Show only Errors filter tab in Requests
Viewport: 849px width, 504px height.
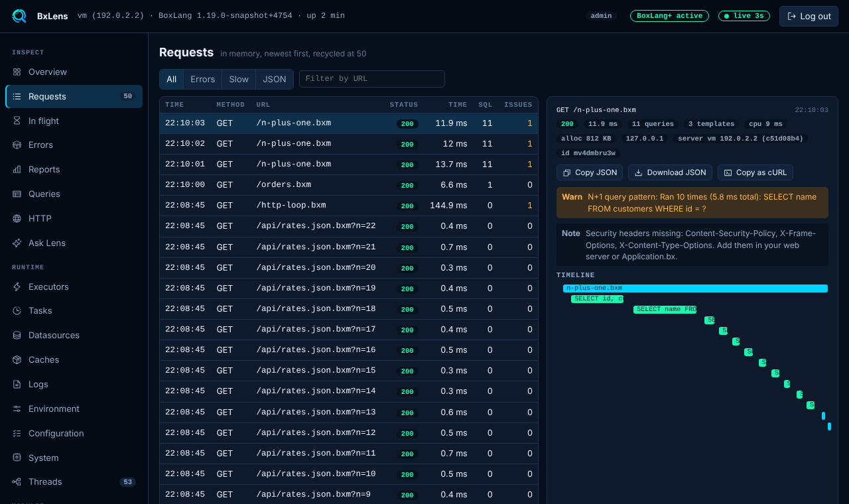(203, 79)
